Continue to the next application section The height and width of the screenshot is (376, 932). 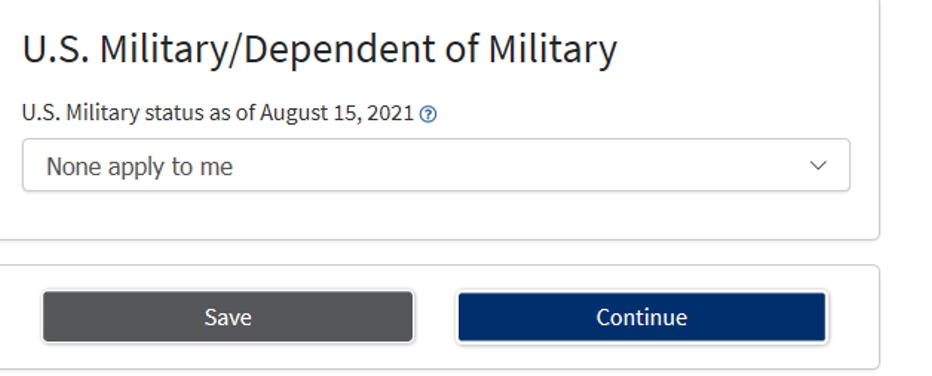point(642,317)
